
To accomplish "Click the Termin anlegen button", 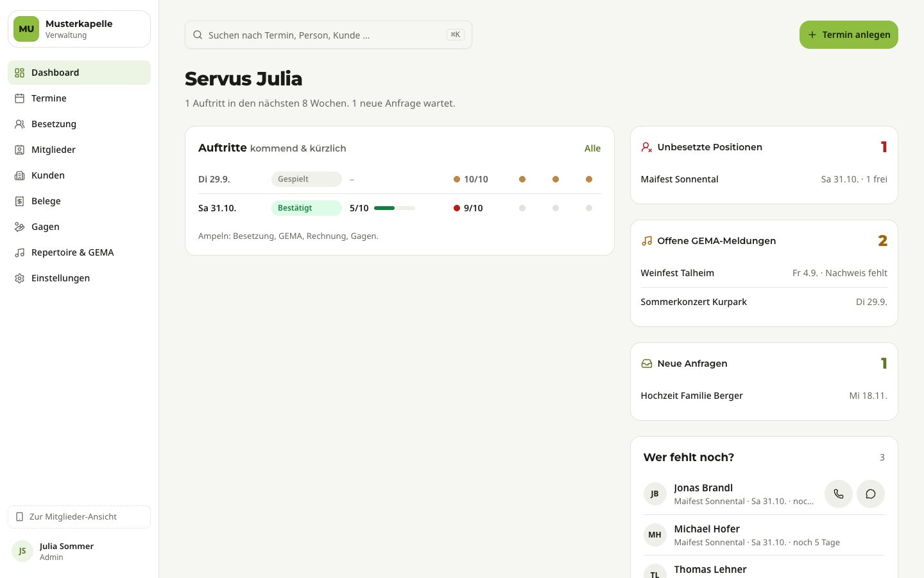I will pos(848,35).
